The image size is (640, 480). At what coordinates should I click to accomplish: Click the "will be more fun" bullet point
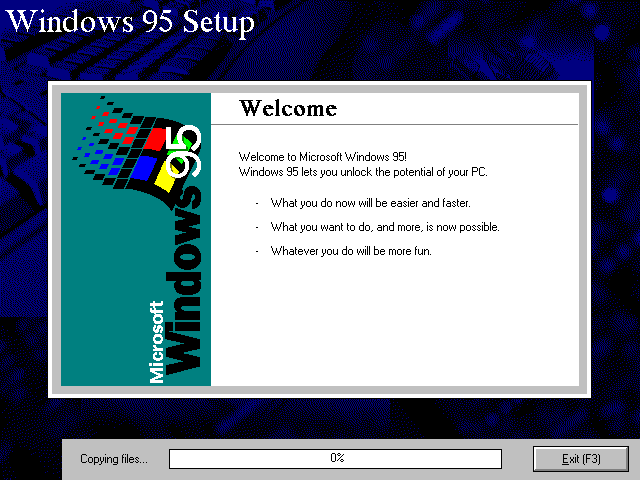(x=350, y=251)
